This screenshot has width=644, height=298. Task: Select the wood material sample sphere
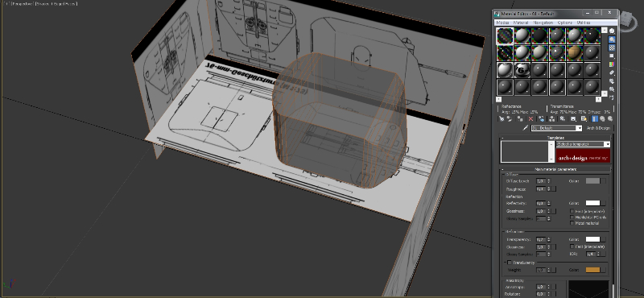tap(575, 53)
